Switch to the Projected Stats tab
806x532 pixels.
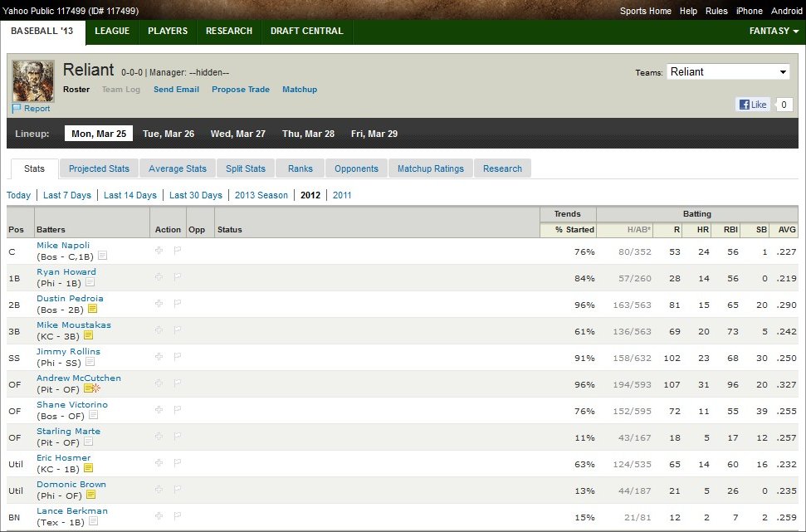(x=99, y=168)
